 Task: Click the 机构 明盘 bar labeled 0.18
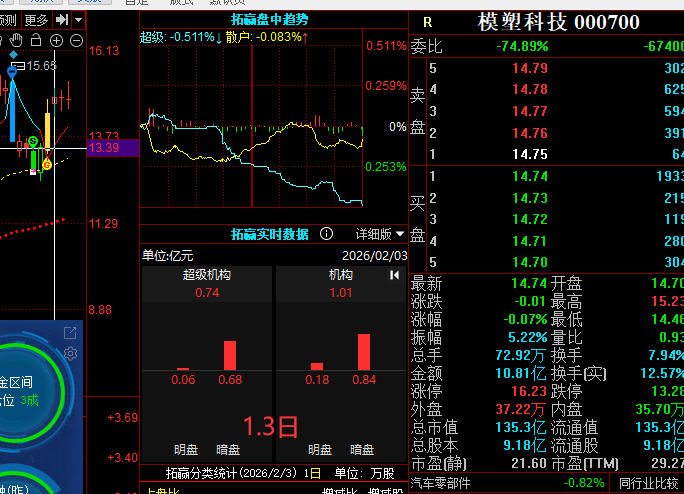[x=317, y=367]
